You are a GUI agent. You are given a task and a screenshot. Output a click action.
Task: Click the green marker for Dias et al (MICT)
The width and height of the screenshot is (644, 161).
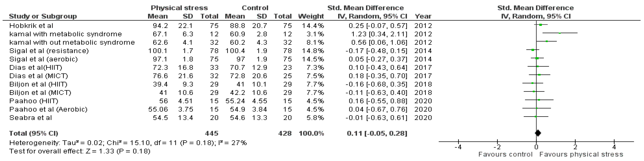point(539,75)
